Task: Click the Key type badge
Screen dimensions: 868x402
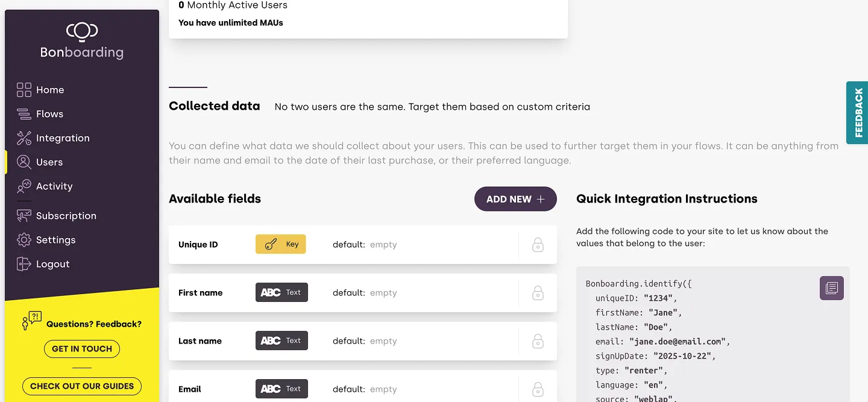Action: (281, 245)
